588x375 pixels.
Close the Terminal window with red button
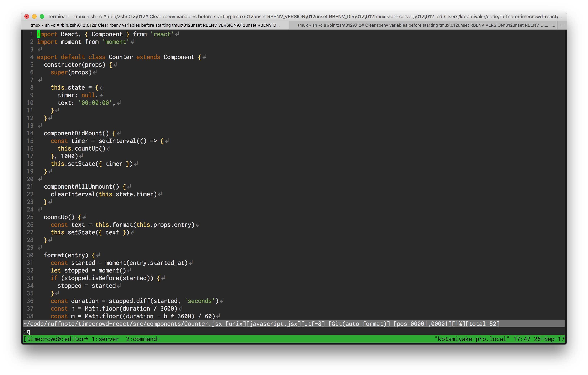coord(27,16)
